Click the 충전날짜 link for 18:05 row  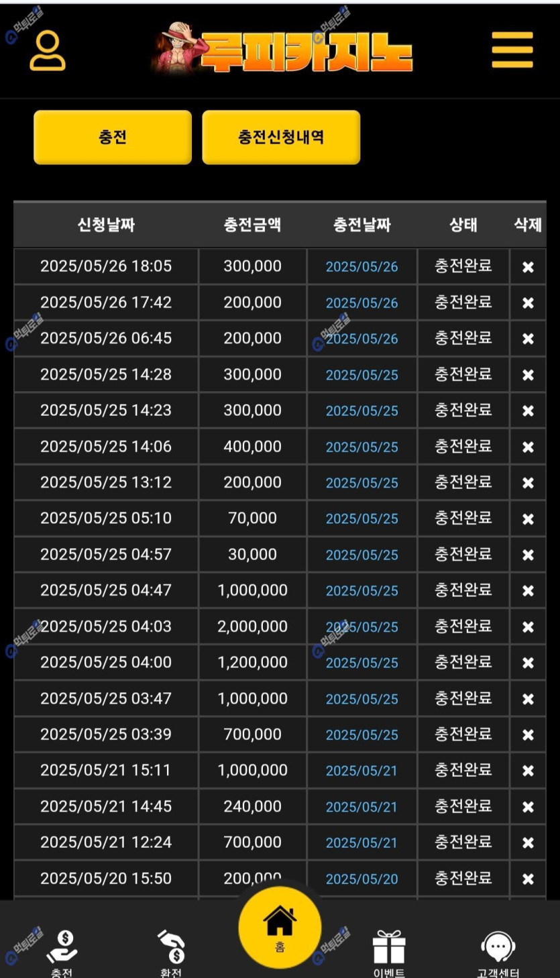click(x=361, y=267)
